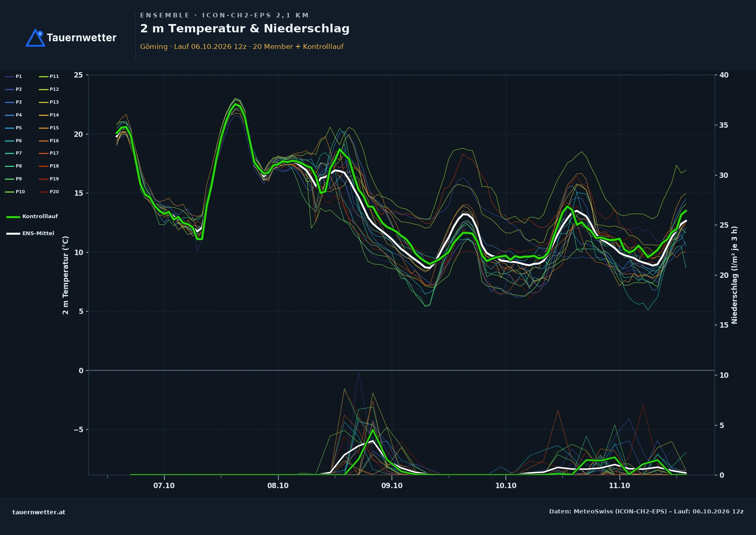Screen dimensions: 756x535
Task: Select legend entry P20
Action: [49, 192]
